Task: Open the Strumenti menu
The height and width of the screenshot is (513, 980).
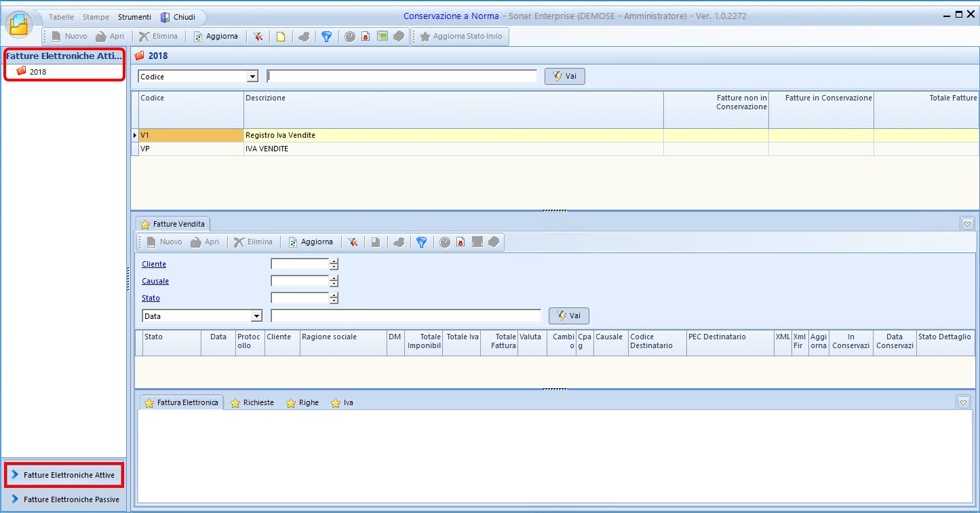Action: pyautogui.click(x=134, y=17)
